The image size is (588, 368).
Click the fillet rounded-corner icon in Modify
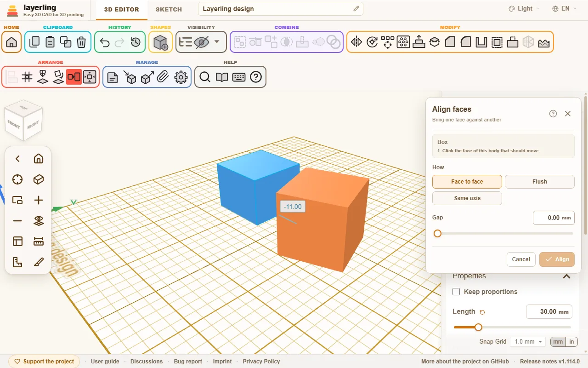click(466, 42)
